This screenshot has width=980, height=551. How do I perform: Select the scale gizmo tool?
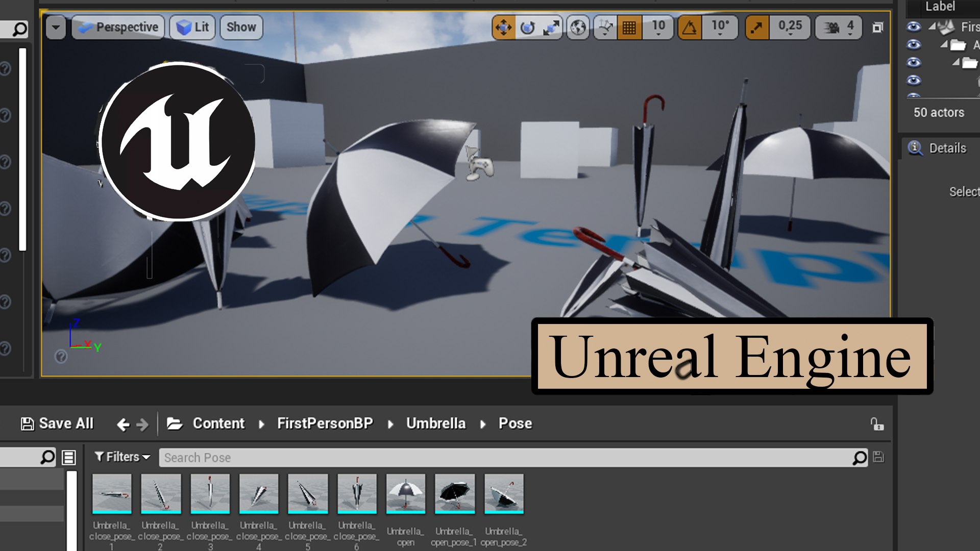[551, 27]
